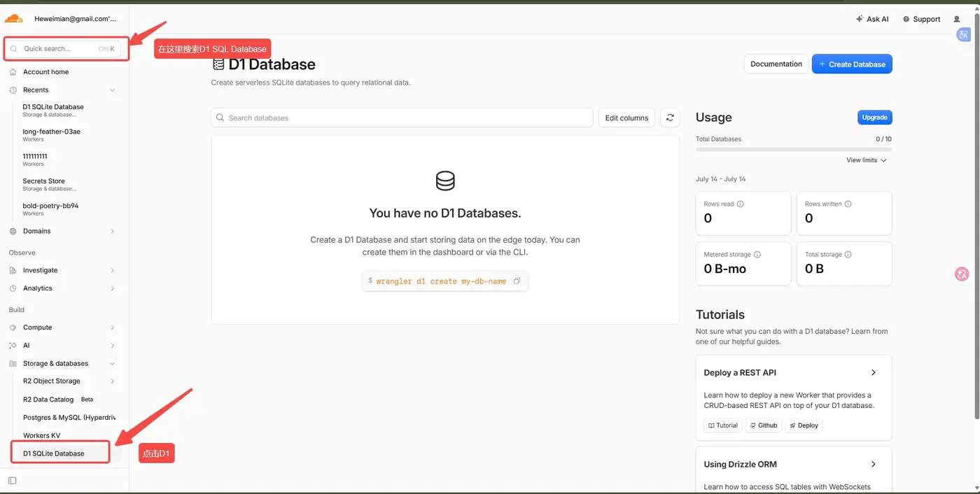The image size is (980, 494).
Task: Collapse the Recents section
Action: tap(112, 90)
